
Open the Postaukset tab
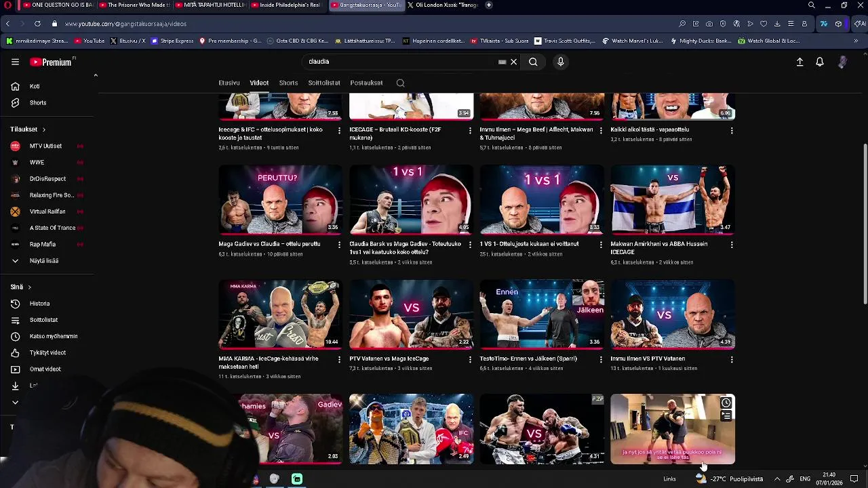[x=366, y=83]
